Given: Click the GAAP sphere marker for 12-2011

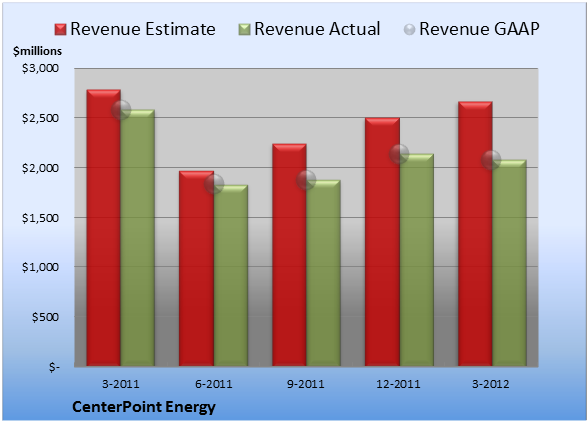Looking at the screenshot, I should coord(399,154).
